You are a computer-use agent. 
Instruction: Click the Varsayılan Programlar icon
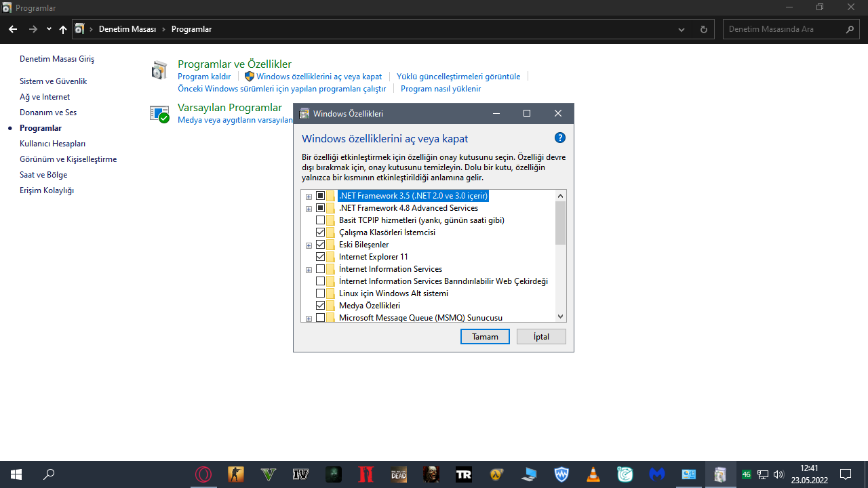pos(159,114)
